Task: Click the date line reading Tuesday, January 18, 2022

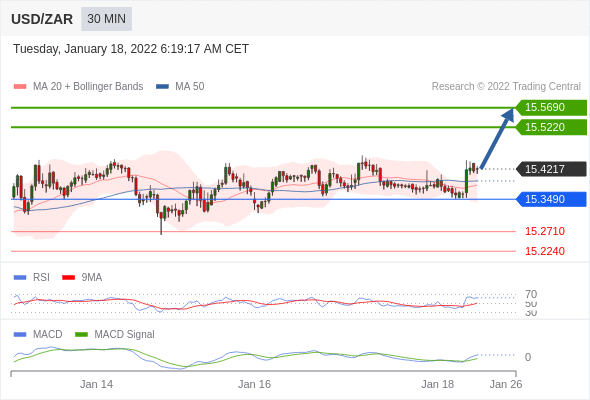Action: click(131, 49)
